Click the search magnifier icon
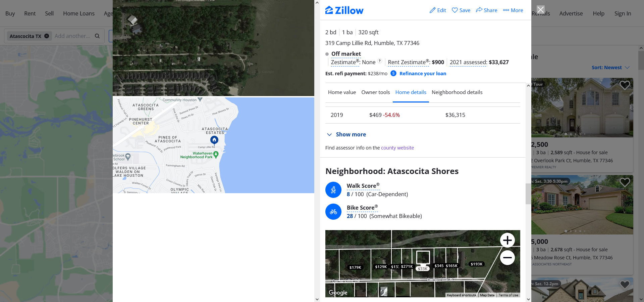The image size is (644, 302). [97, 36]
